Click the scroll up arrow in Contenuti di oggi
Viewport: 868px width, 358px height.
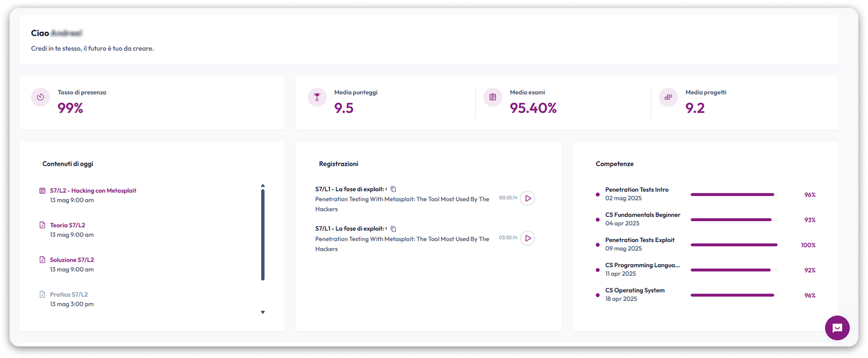pyautogui.click(x=263, y=185)
